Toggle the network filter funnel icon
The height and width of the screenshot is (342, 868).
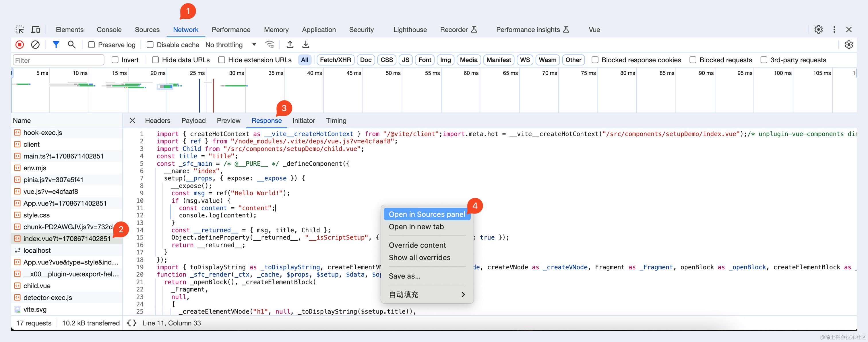click(x=56, y=45)
